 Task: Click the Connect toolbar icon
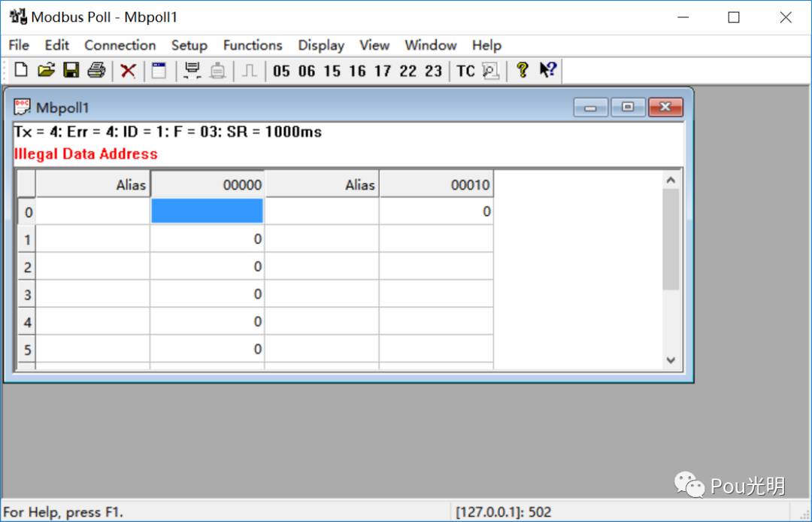click(x=192, y=71)
